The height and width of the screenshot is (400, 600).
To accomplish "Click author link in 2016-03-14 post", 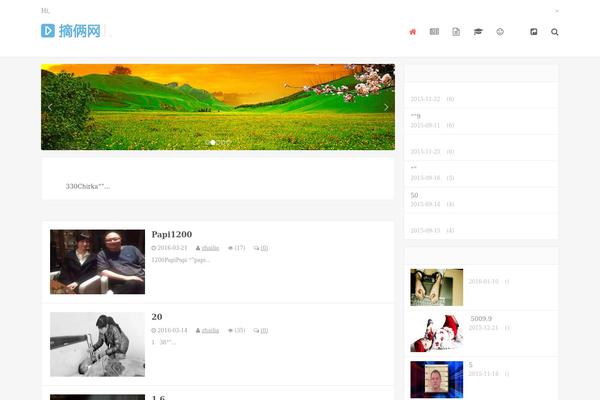I will [x=210, y=330].
